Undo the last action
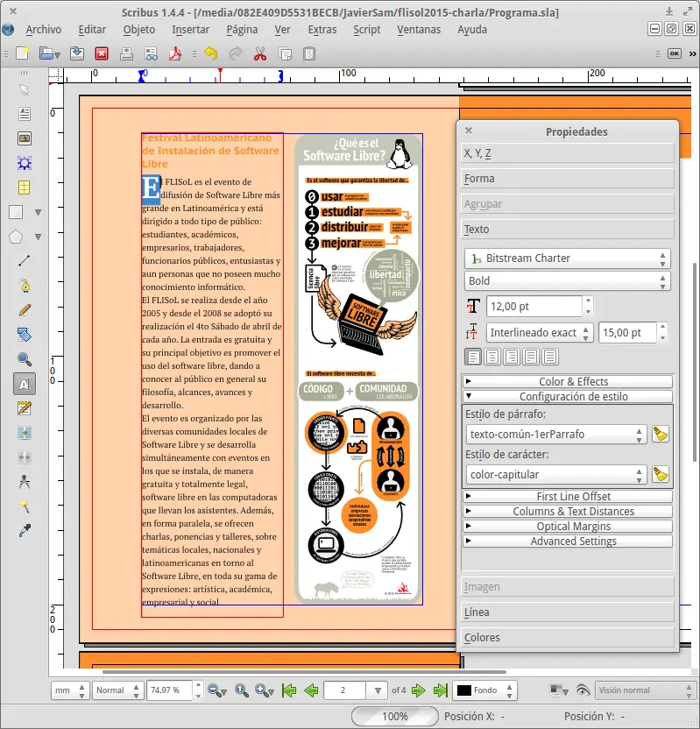Image resolution: width=700 pixels, height=729 pixels. tap(211, 53)
